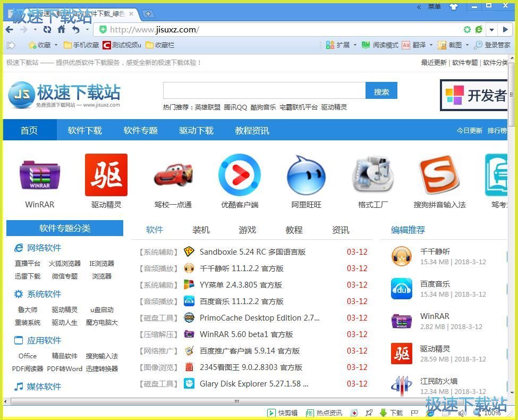The image size is (518, 420).
Task: Click the refresh page icon
Action: 47,30
